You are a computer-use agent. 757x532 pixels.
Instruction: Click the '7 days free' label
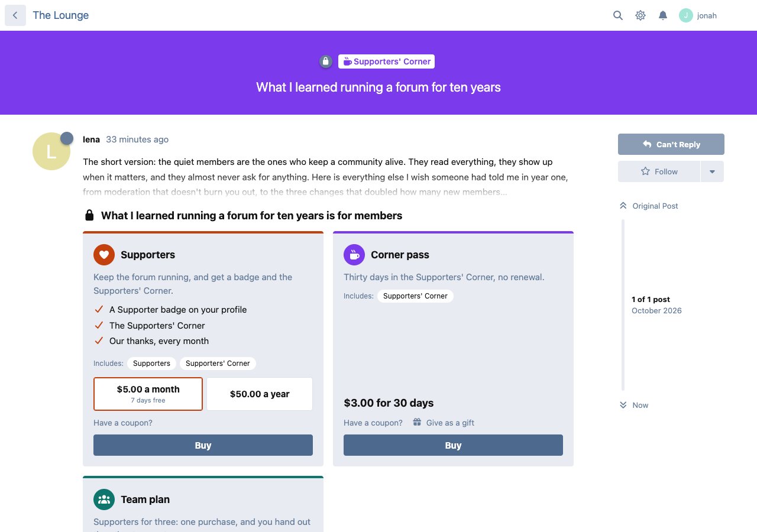coord(148,401)
